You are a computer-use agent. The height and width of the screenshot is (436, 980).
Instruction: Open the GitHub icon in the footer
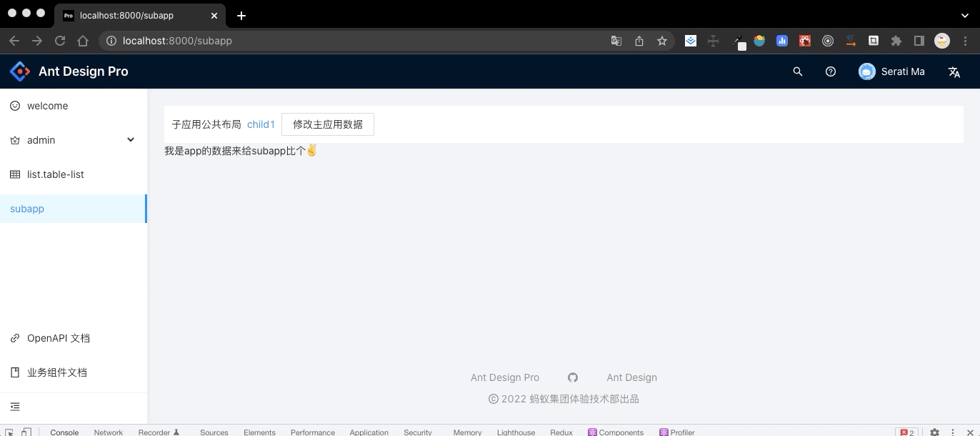(x=572, y=377)
